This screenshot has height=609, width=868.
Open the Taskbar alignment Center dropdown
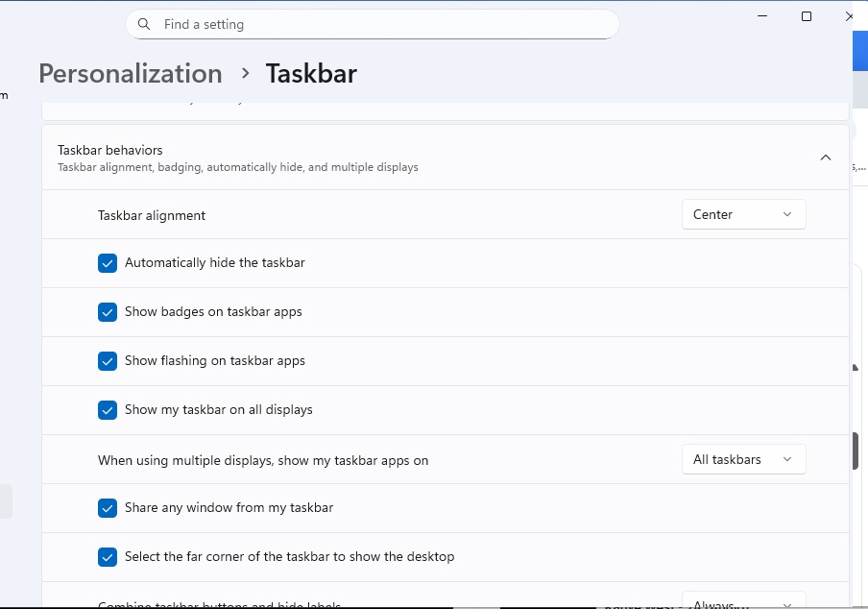(x=742, y=215)
